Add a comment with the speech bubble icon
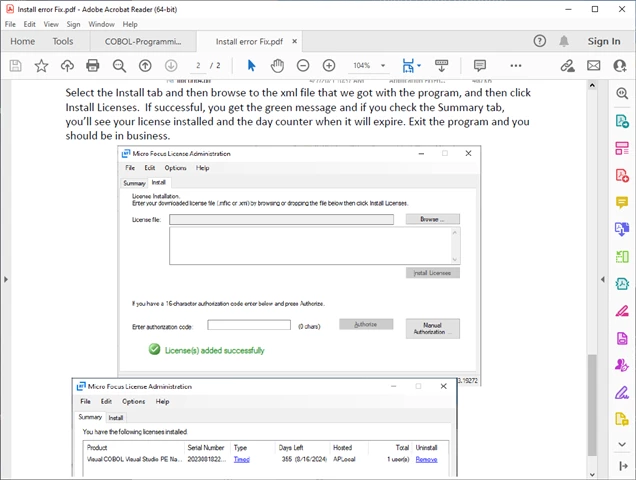The width and height of the screenshot is (636, 480). [480, 65]
